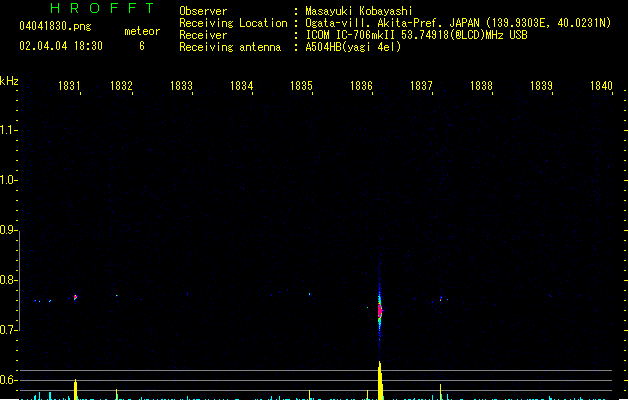
Task: Click the 1.1 kHz frequency tick label
Action: [x=7, y=130]
